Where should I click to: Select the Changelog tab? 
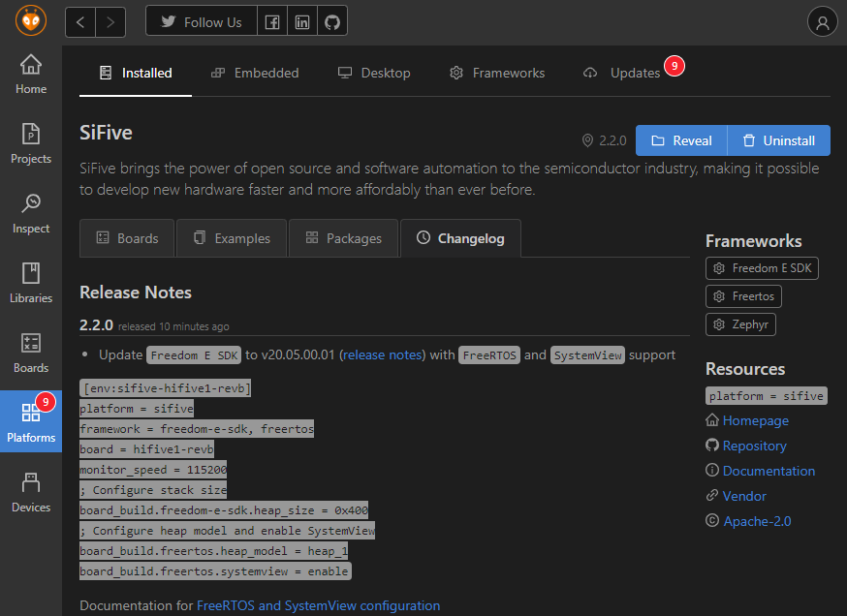click(x=460, y=238)
